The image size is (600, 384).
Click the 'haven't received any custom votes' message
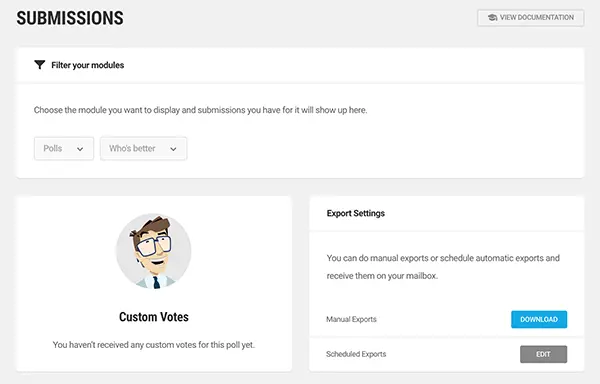tap(154, 345)
